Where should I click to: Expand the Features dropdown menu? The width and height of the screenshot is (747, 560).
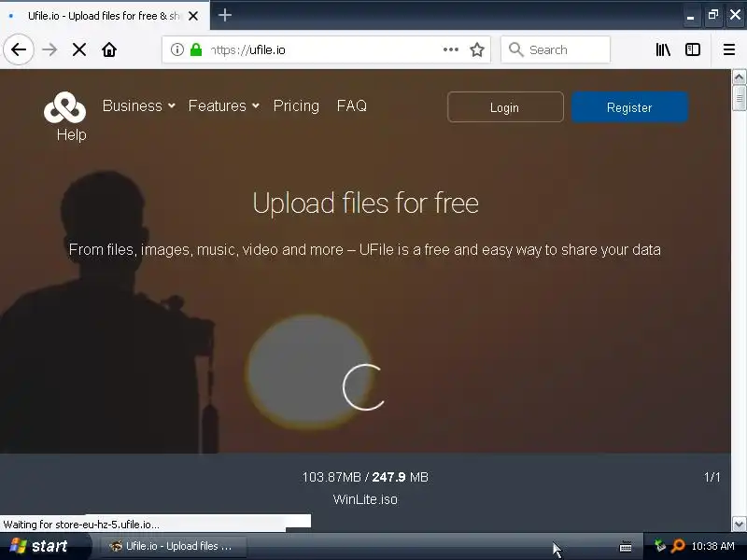(223, 105)
